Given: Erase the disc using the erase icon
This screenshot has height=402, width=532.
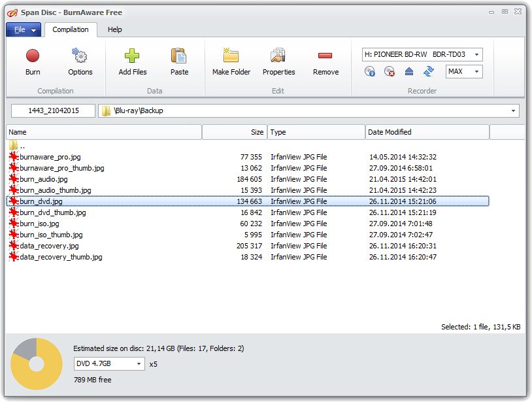Looking at the screenshot, I should (x=389, y=72).
